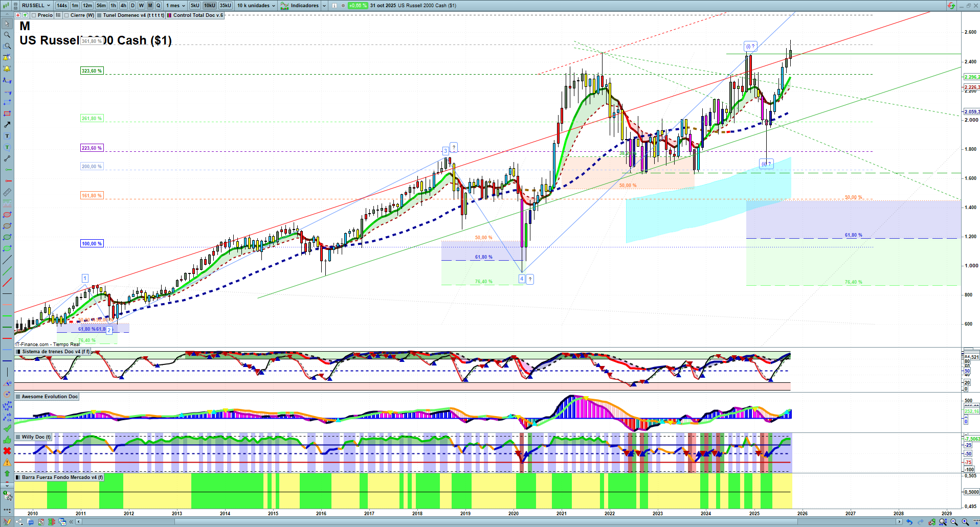Image resolution: width=980 pixels, height=527 pixels.
Task: Click Control Total Doc color swatch
Action: point(169,15)
